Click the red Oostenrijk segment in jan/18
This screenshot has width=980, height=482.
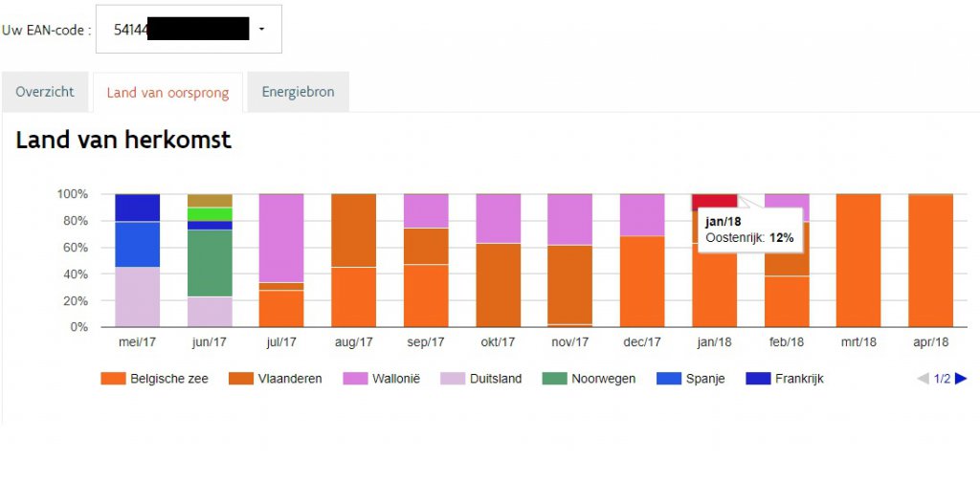(x=714, y=202)
